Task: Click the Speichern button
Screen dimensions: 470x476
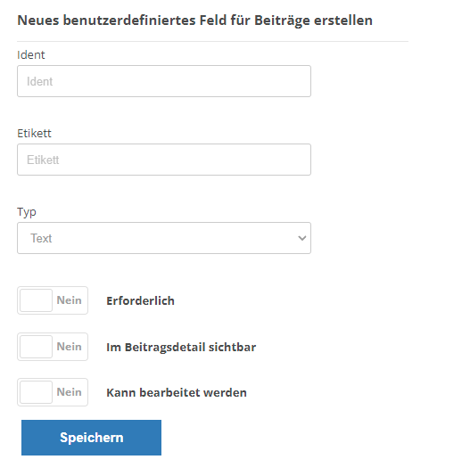Action: [92, 438]
